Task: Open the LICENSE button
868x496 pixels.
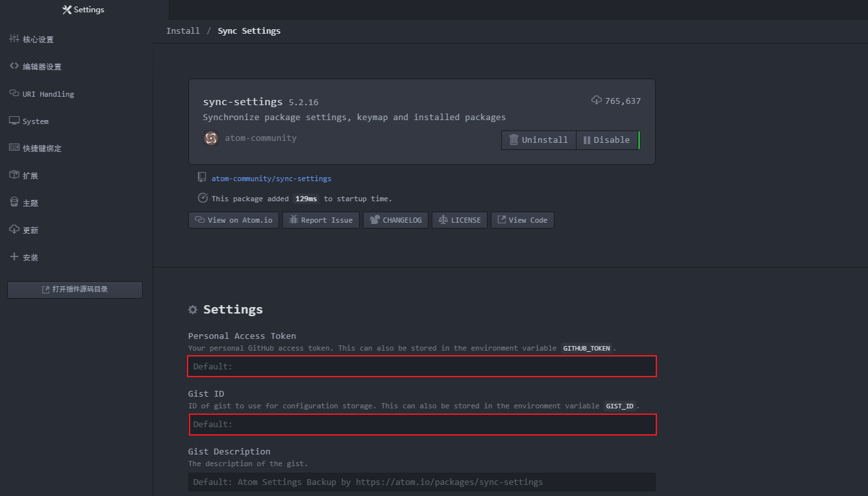Action: [x=460, y=220]
